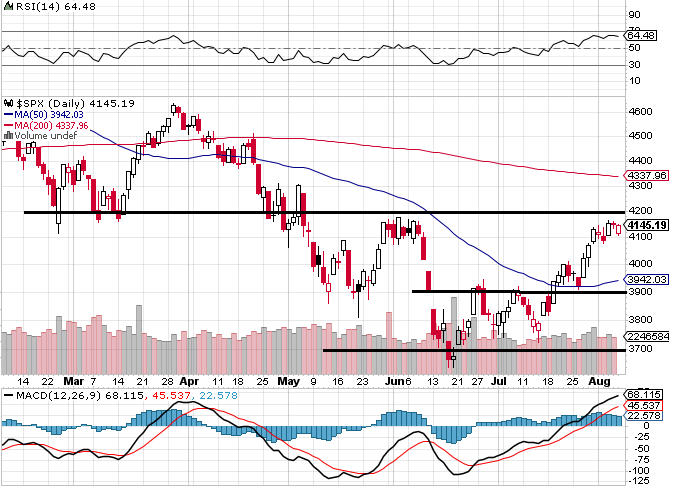Click the MA(50) 3942.03 legend text

coord(49,115)
